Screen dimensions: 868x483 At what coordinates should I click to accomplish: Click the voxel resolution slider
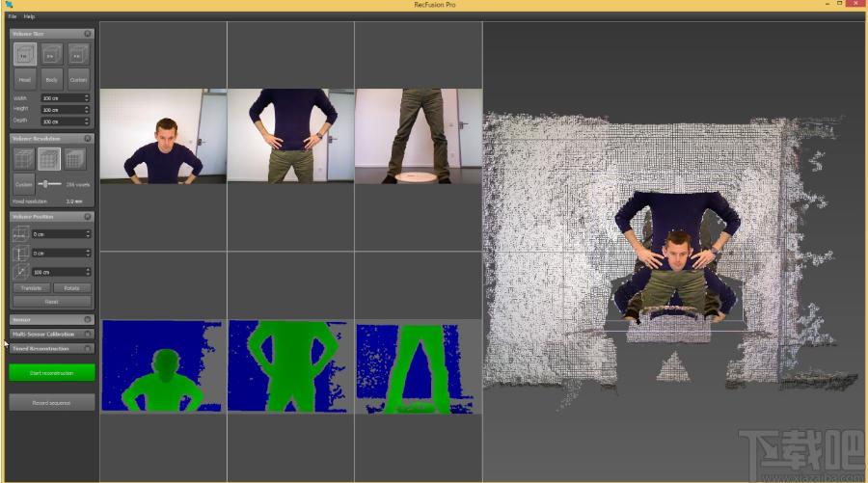coord(50,184)
